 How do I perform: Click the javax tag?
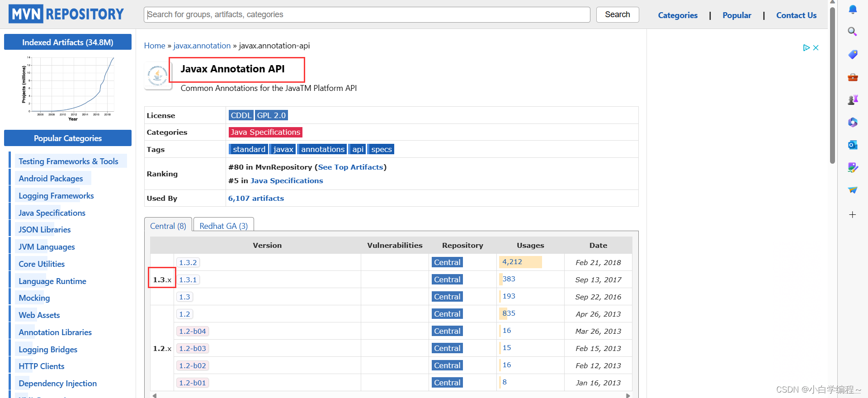pos(283,149)
